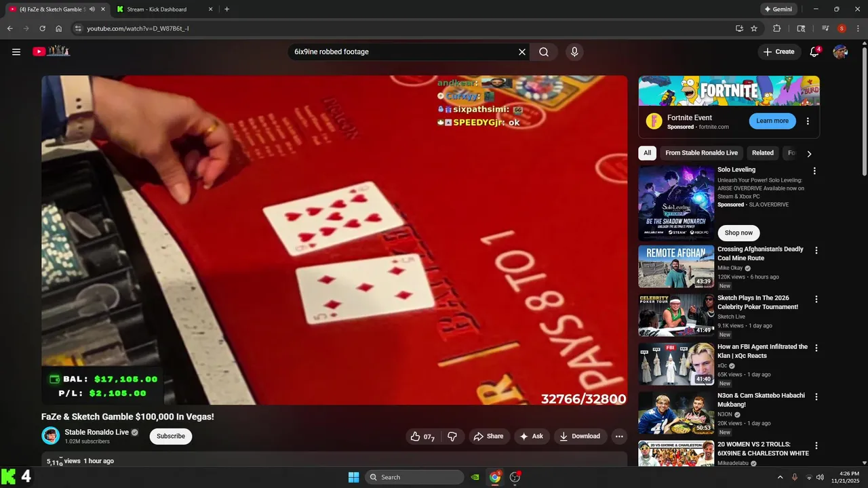Image resolution: width=868 pixels, height=488 pixels.
Task: Bookmark this page with the star icon
Action: click(x=754, y=28)
